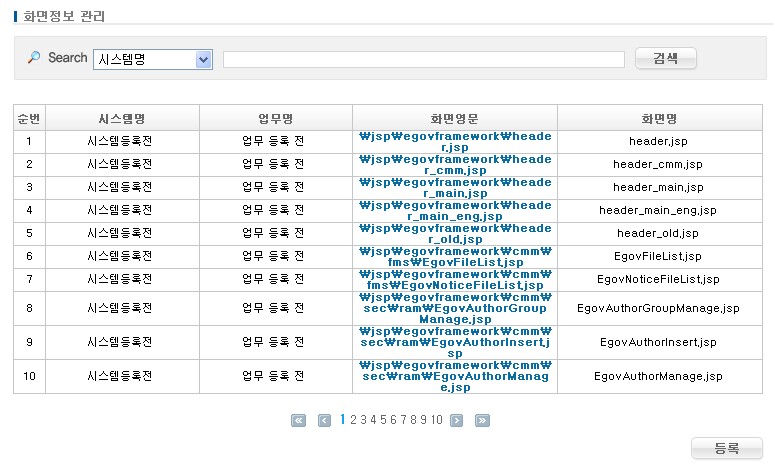The height and width of the screenshot is (469, 775).
Task: Open the header.jsp screen path link
Action: tap(454, 141)
